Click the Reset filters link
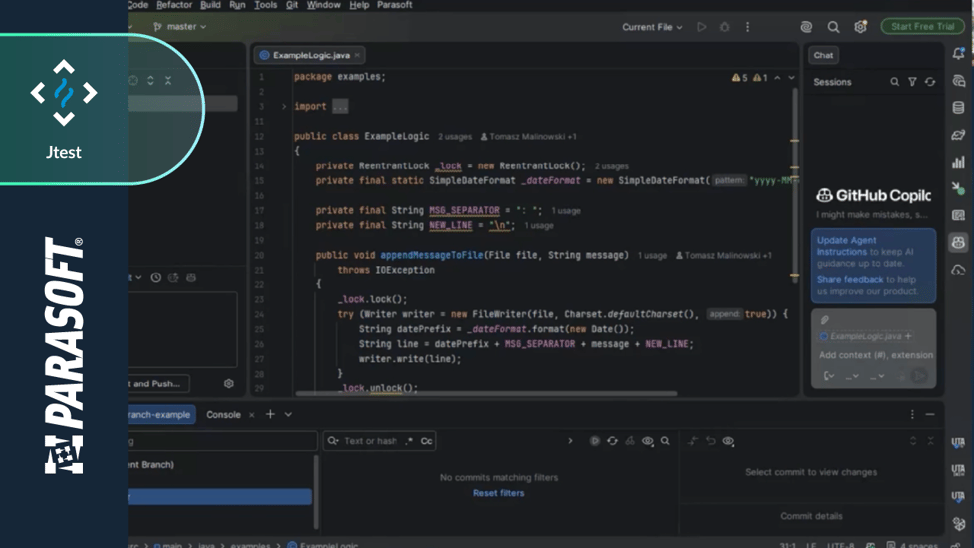Viewport: 974px width, 548px height. coord(498,493)
